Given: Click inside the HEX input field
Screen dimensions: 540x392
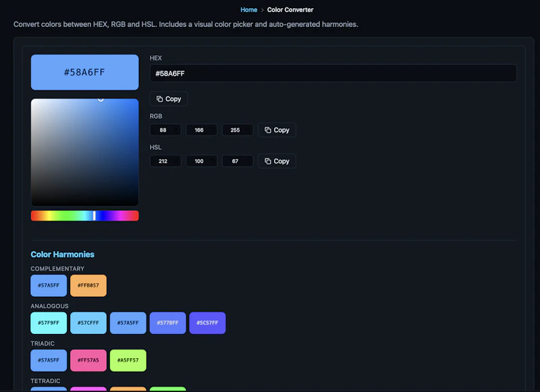Looking at the screenshot, I should (x=333, y=74).
